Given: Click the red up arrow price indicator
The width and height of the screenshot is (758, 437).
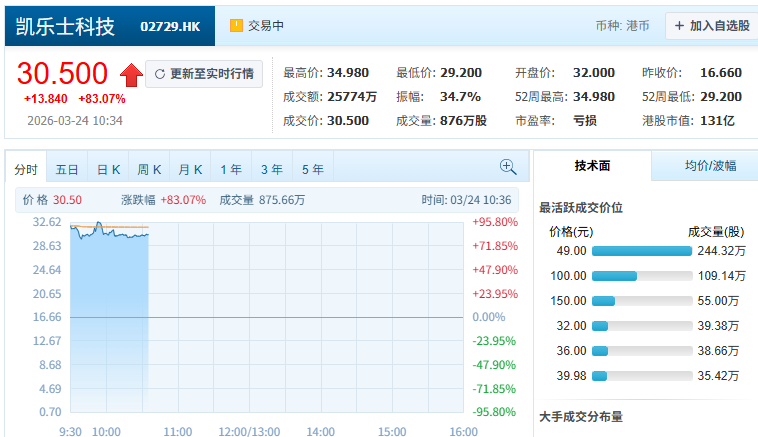Looking at the screenshot, I should click(x=131, y=75).
